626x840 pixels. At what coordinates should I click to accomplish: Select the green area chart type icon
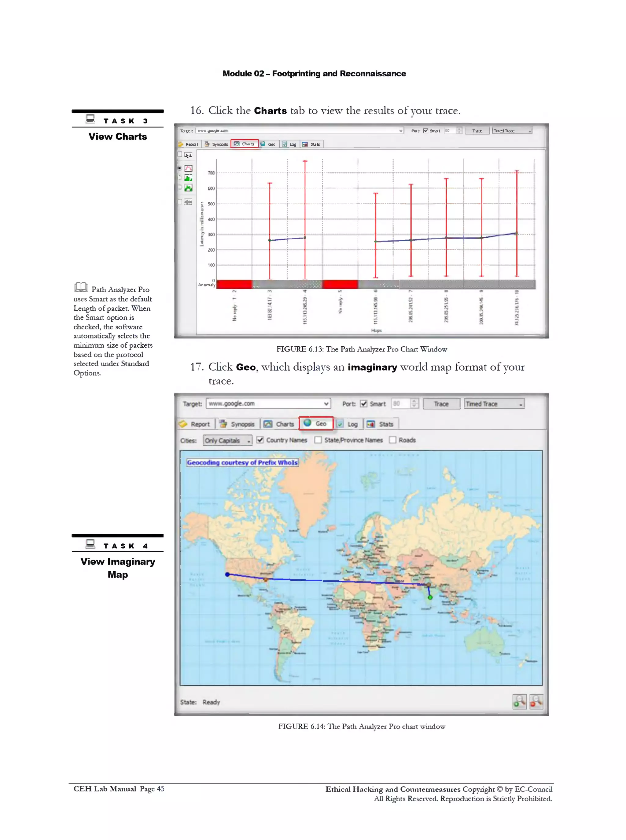coord(188,188)
